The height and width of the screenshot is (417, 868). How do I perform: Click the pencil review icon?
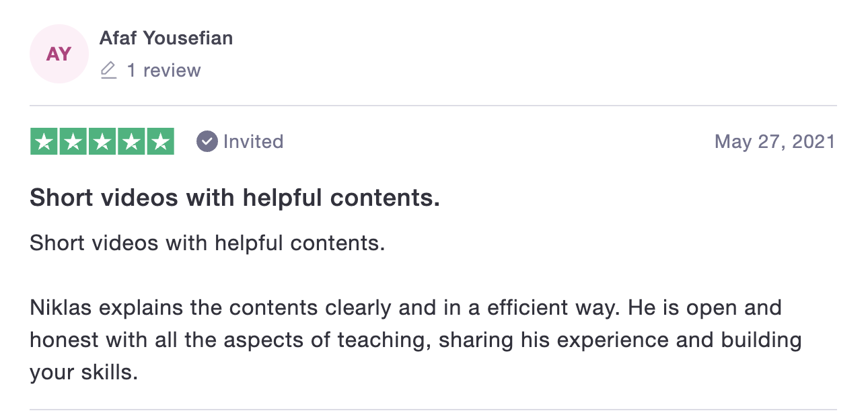click(108, 70)
